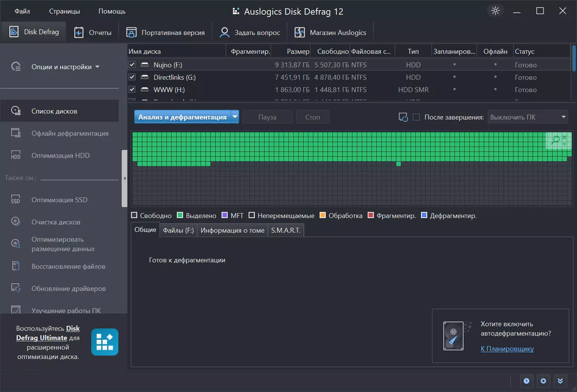Open the Страницы menu

point(65,11)
